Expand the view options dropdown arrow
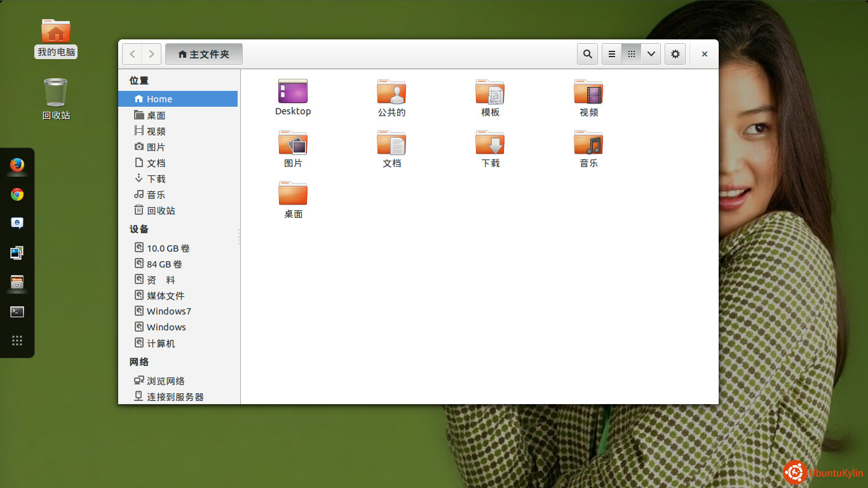The image size is (868, 488). click(x=651, y=54)
